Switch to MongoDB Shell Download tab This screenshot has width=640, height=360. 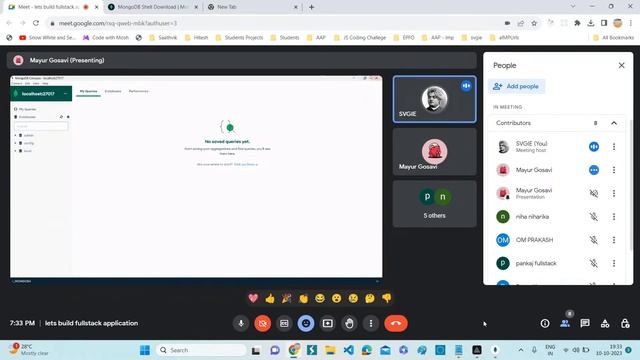pyautogui.click(x=153, y=7)
